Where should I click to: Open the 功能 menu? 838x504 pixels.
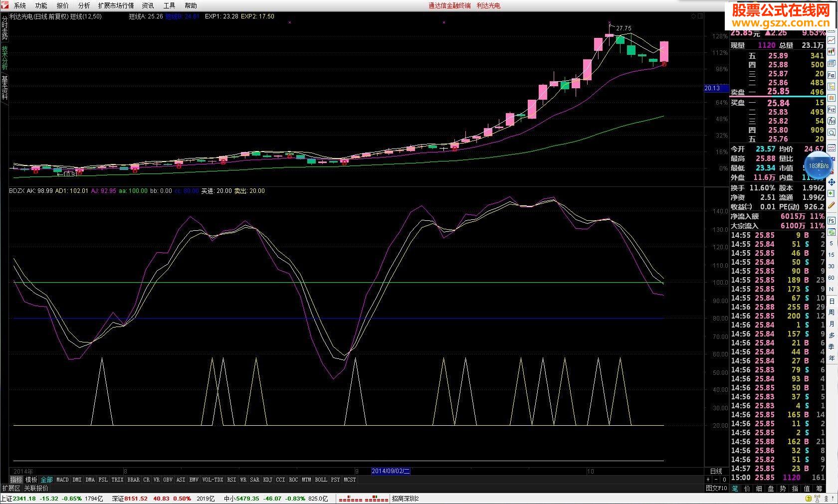click(41, 5)
